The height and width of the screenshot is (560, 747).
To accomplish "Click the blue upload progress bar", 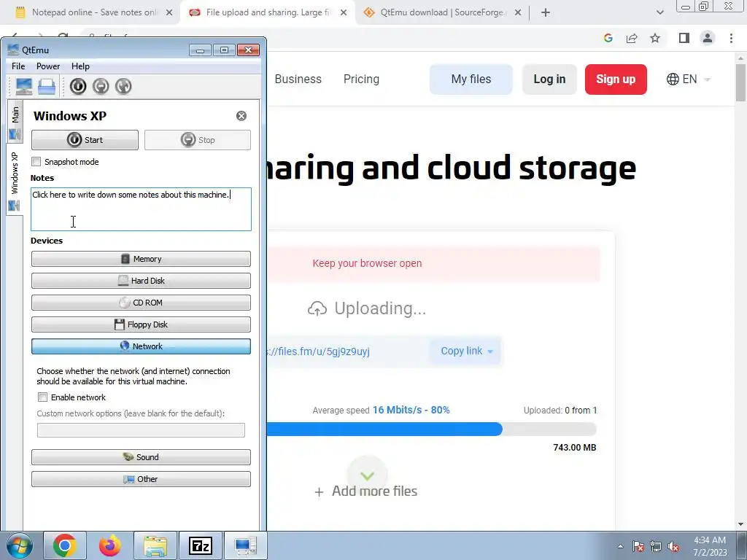I will (384, 429).
